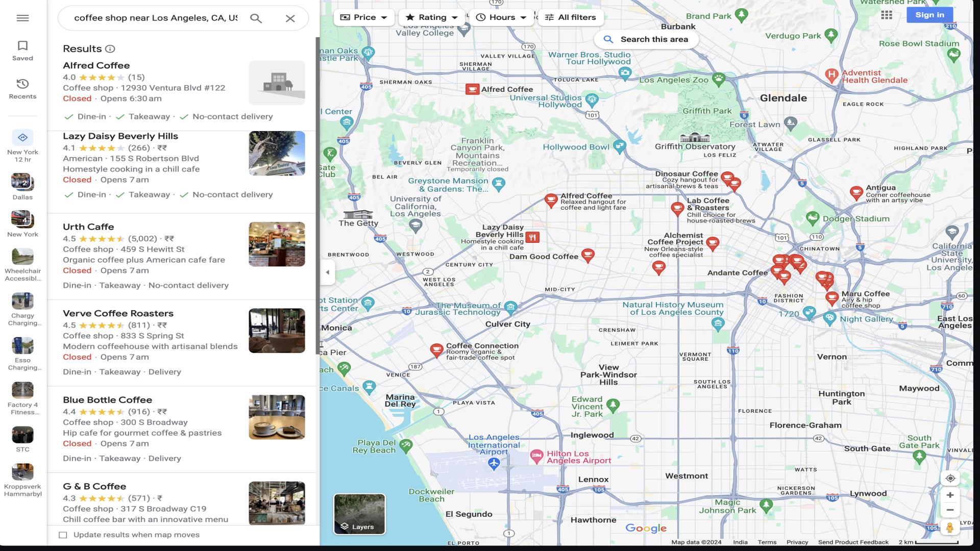The image size is (980, 551).
Task: Click the Coffee Connection map pin
Action: [436, 350]
